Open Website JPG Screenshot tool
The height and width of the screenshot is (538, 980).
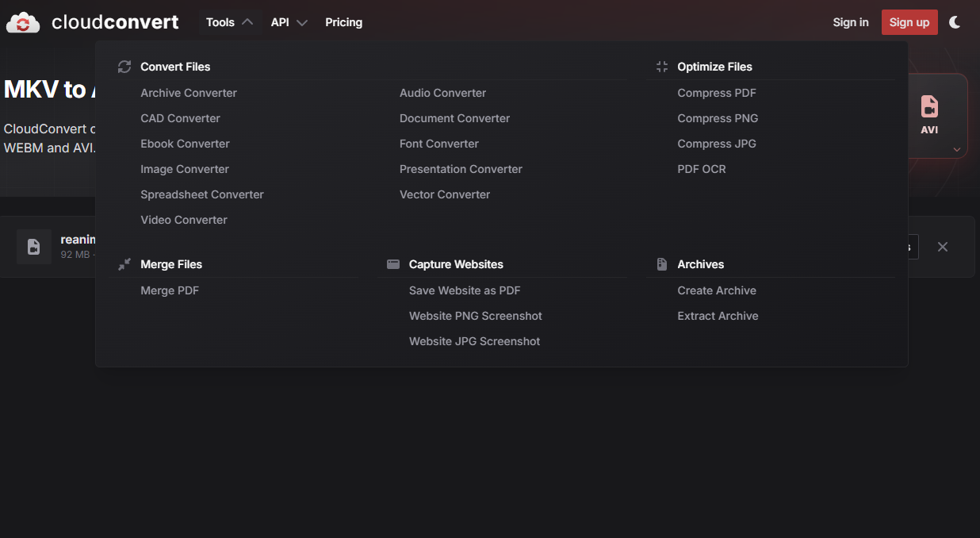(475, 341)
